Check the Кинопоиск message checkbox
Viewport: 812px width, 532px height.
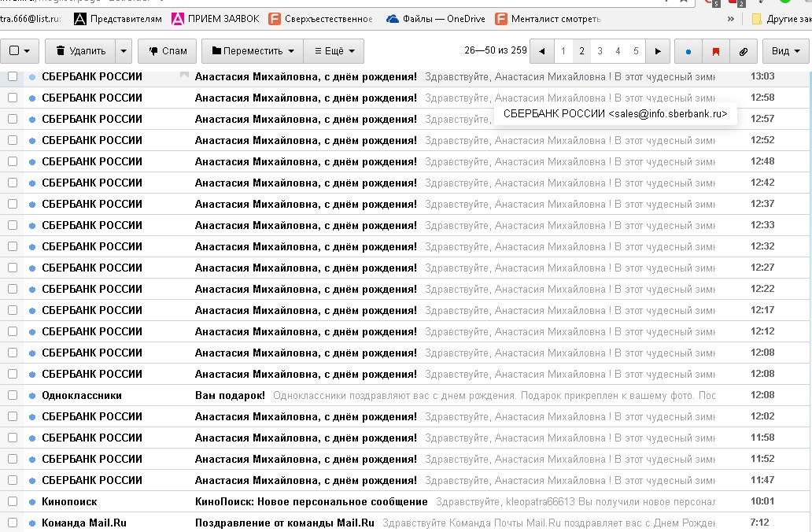tap(13, 501)
